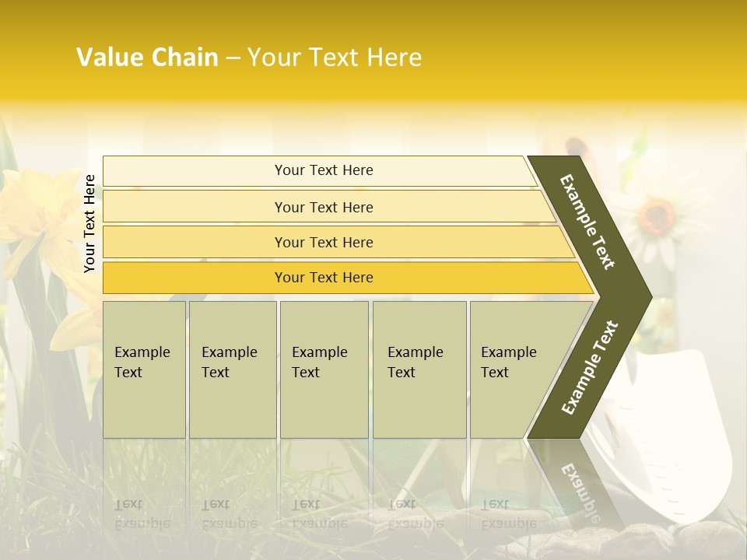This screenshot has width=747, height=560.
Task: Click the green grass at bottom left
Action: pyautogui.click(x=47, y=498)
